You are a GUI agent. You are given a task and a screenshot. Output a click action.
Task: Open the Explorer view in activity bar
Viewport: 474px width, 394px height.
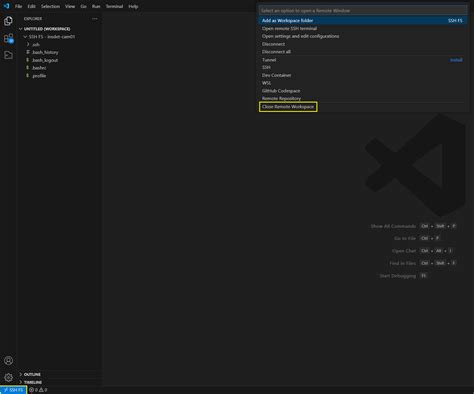click(8, 21)
